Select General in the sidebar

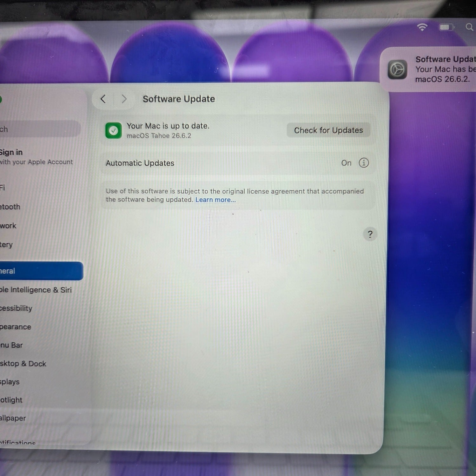(42, 271)
